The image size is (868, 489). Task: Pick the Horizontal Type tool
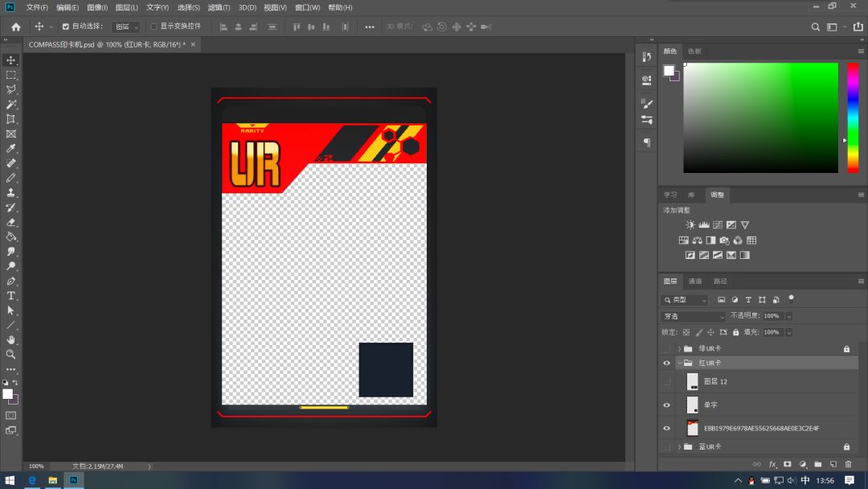coord(11,296)
